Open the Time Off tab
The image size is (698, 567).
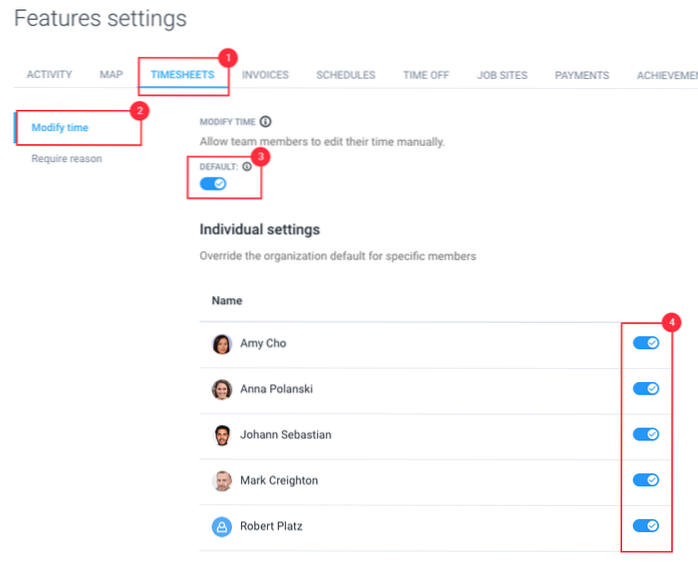(426, 75)
